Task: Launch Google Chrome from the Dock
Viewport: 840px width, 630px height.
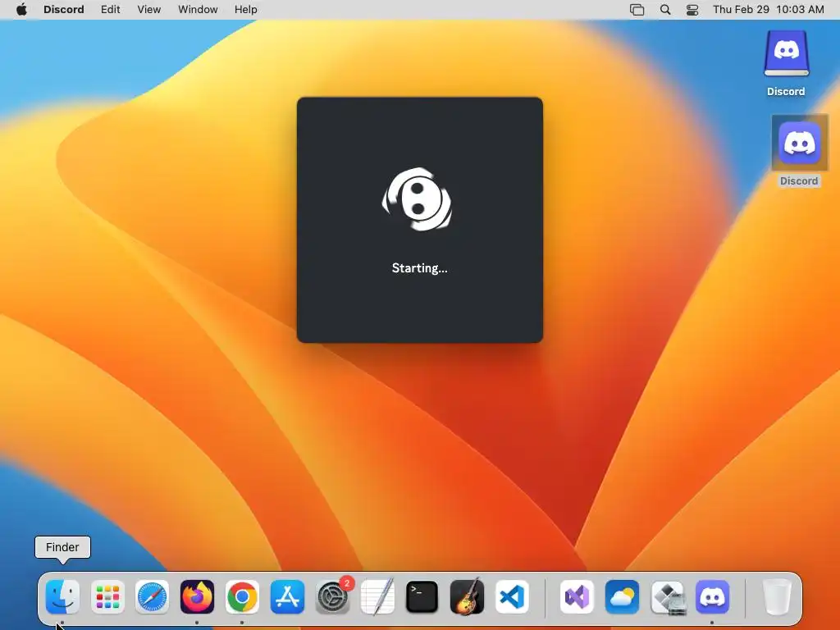Action: click(242, 596)
